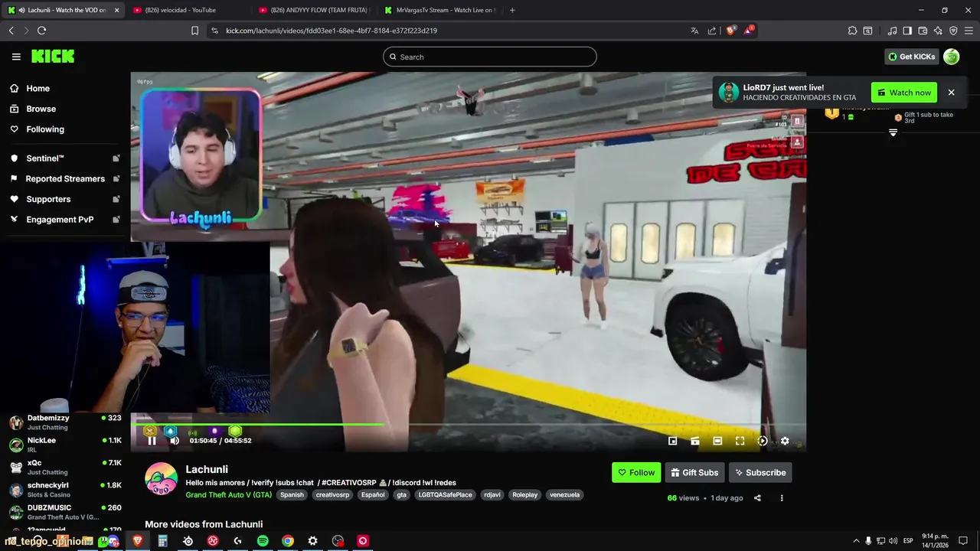Screen dimensions: 980x551
Task: Mute the video volume
Action: click(175, 441)
